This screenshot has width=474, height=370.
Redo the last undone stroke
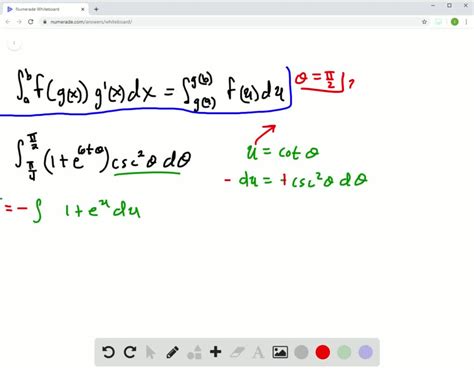coord(130,352)
